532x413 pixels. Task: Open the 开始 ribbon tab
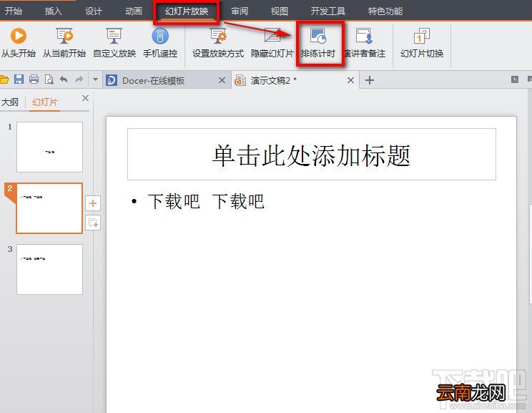click(14, 11)
